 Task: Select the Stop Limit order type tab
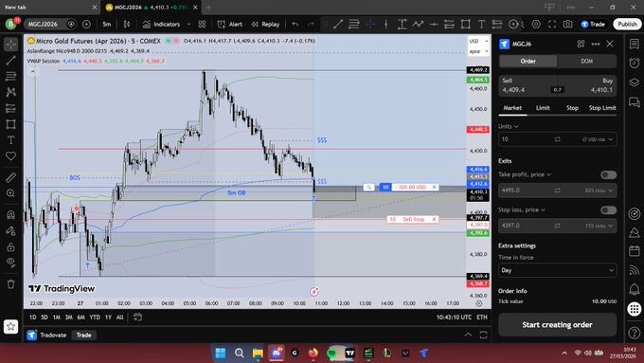tap(602, 108)
